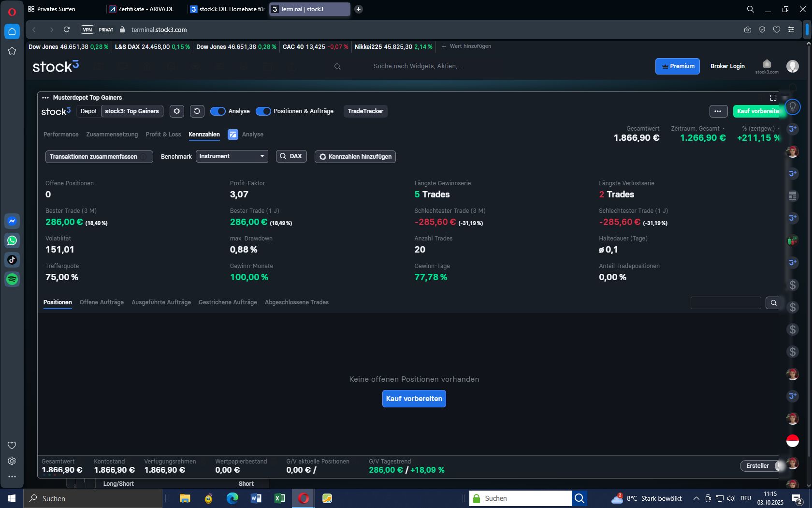This screenshot has height=508, width=812.
Task: Click the refresh depot icon
Action: pos(197,111)
